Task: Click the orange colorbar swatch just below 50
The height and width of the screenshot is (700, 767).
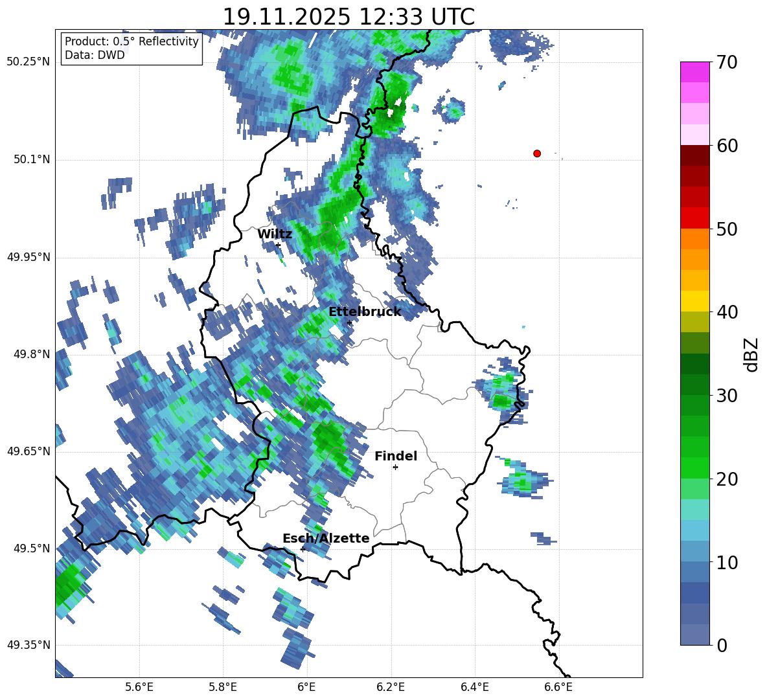Action: (694, 238)
